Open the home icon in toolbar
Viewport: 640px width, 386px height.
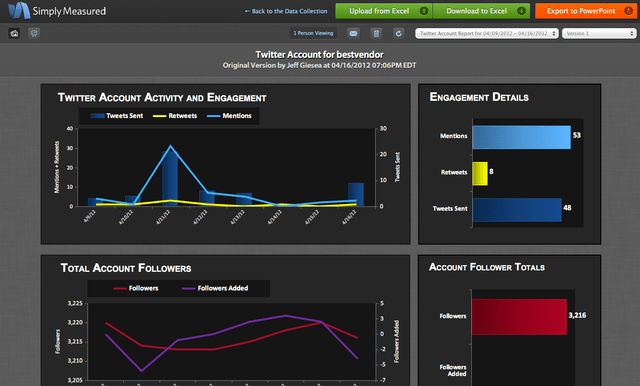coord(14,33)
